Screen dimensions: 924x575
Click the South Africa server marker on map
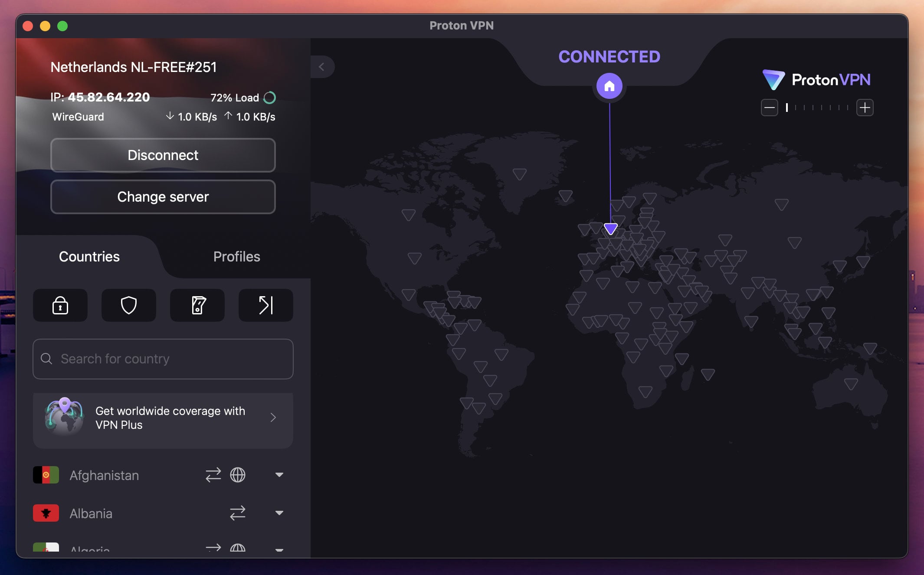pos(645,392)
